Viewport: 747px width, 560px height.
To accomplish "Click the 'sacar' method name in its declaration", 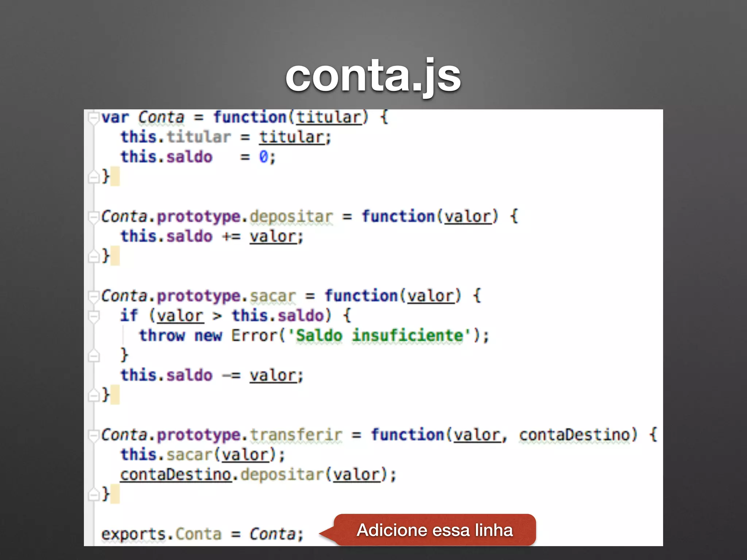I will (x=273, y=296).
